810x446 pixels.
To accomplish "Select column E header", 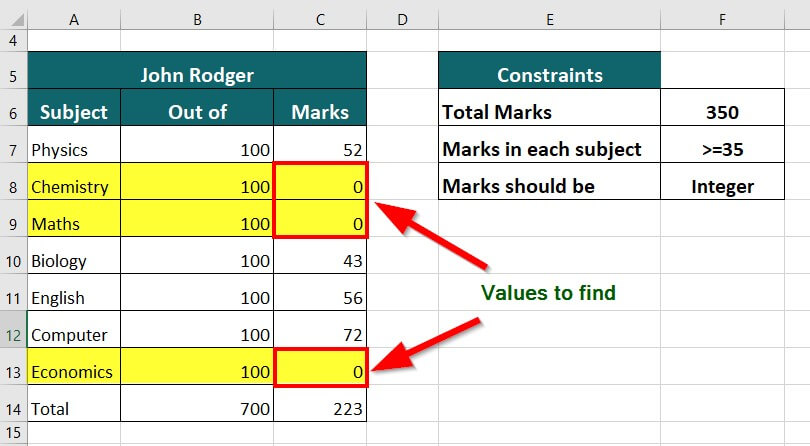I will (549, 20).
